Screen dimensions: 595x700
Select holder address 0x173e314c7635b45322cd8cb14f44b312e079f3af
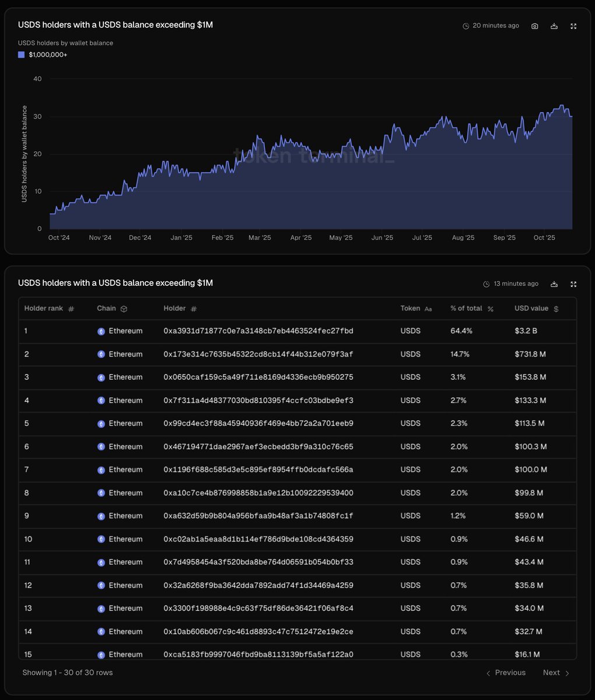tap(258, 354)
